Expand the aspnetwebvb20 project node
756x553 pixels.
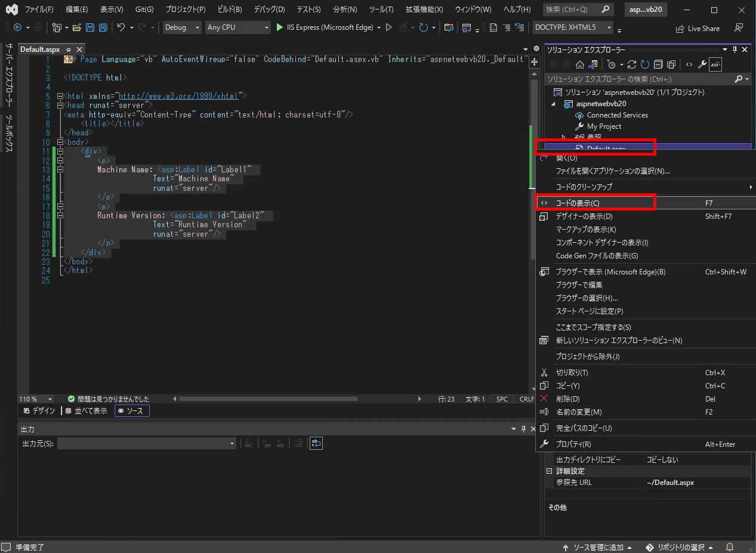(552, 104)
